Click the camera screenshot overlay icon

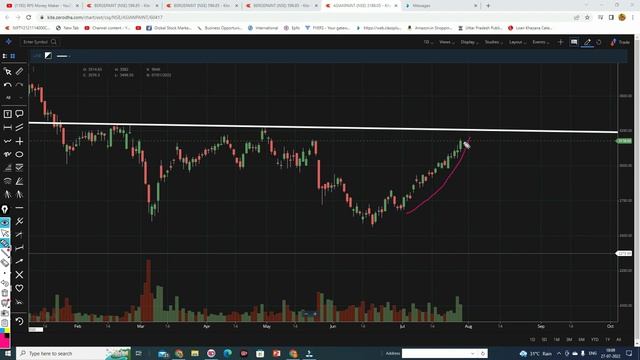[x=4, y=313]
